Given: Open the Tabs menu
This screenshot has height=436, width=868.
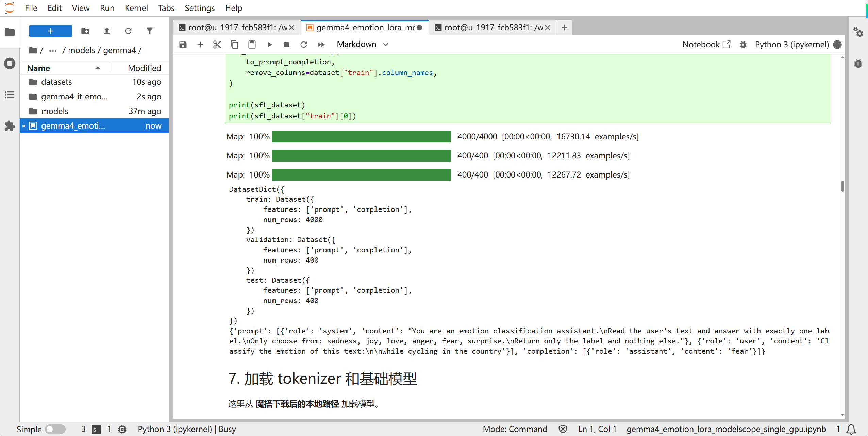Looking at the screenshot, I should (x=166, y=8).
